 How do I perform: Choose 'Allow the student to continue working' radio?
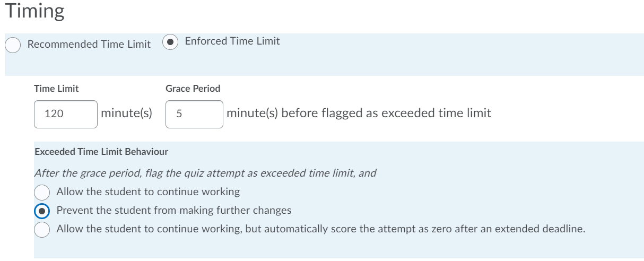pos(42,192)
